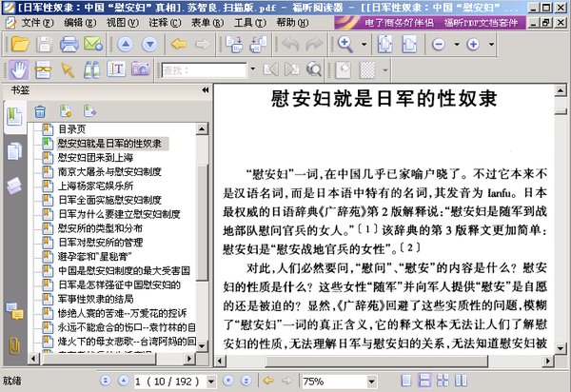Find next search result icon
This screenshot has width=571, height=392.
pos(292,69)
